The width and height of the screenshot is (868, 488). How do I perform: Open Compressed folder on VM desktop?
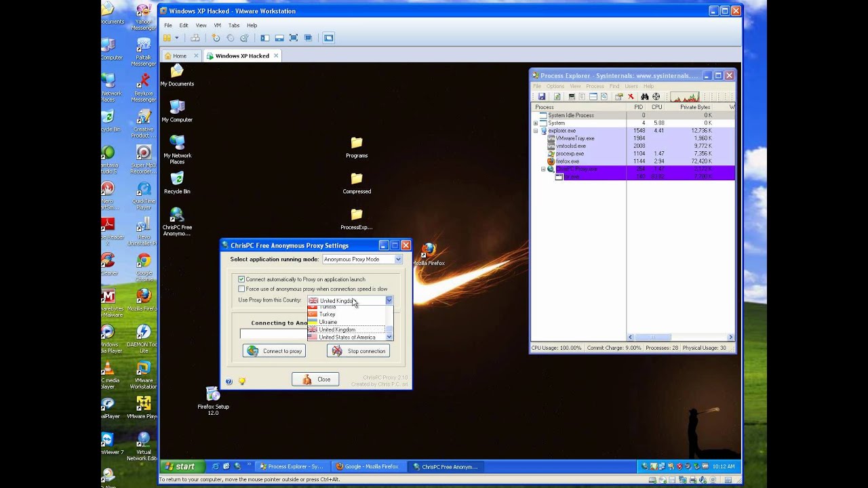tap(357, 183)
